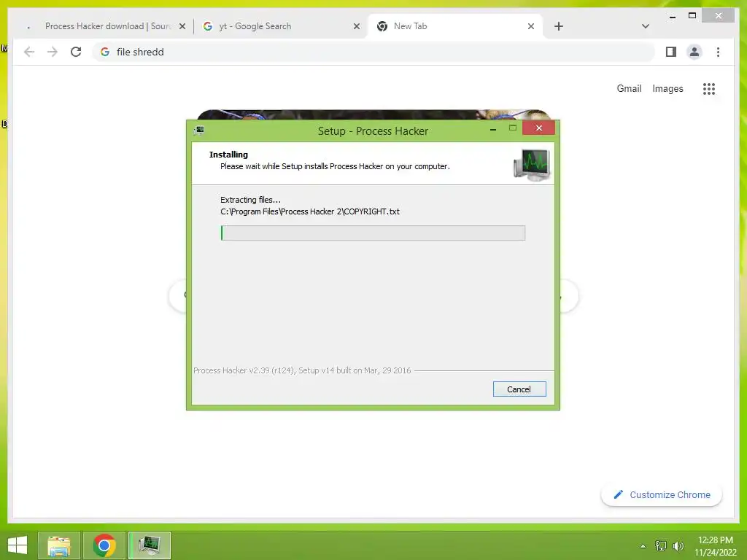Open the Images link
Viewport: 747px width, 560px height.
667,88
